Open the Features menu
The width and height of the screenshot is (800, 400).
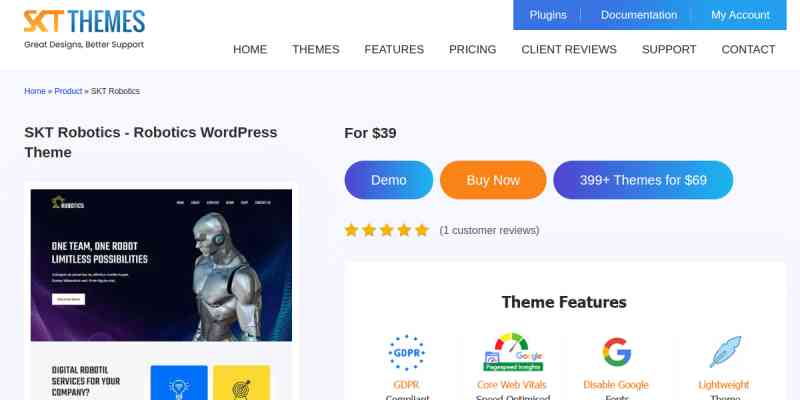click(x=394, y=49)
